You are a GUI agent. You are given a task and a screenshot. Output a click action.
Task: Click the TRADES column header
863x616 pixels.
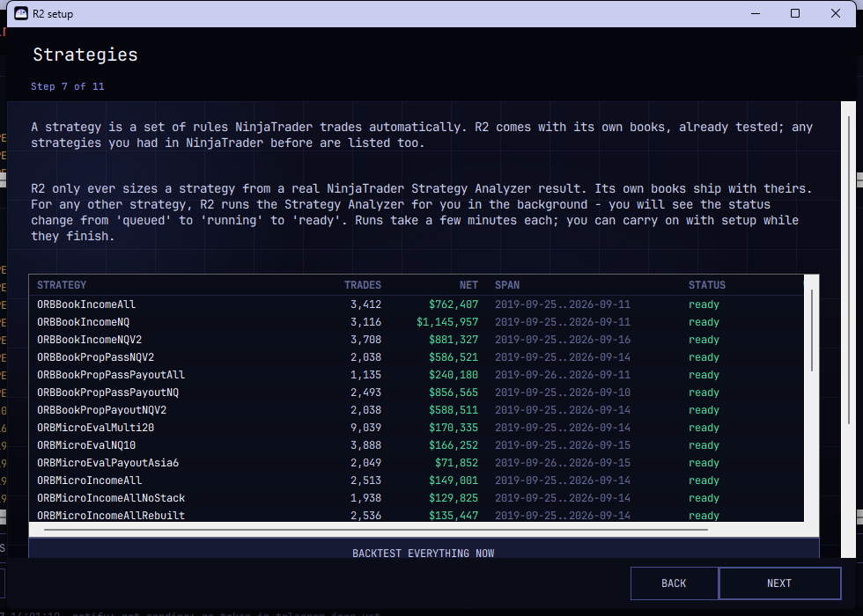(x=363, y=285)
